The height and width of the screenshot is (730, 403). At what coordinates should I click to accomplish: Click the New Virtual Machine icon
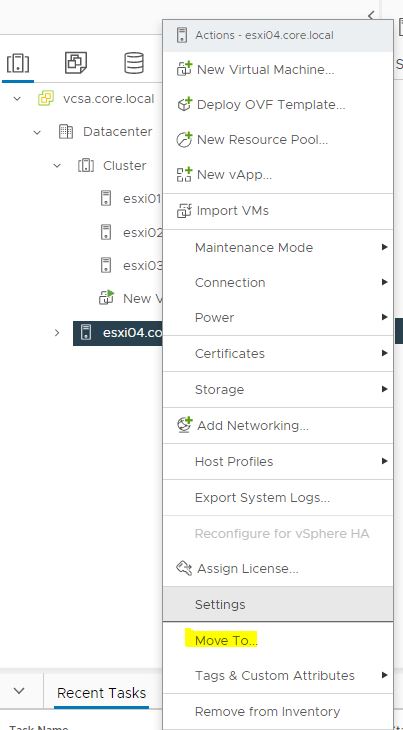tap(184, 69)
